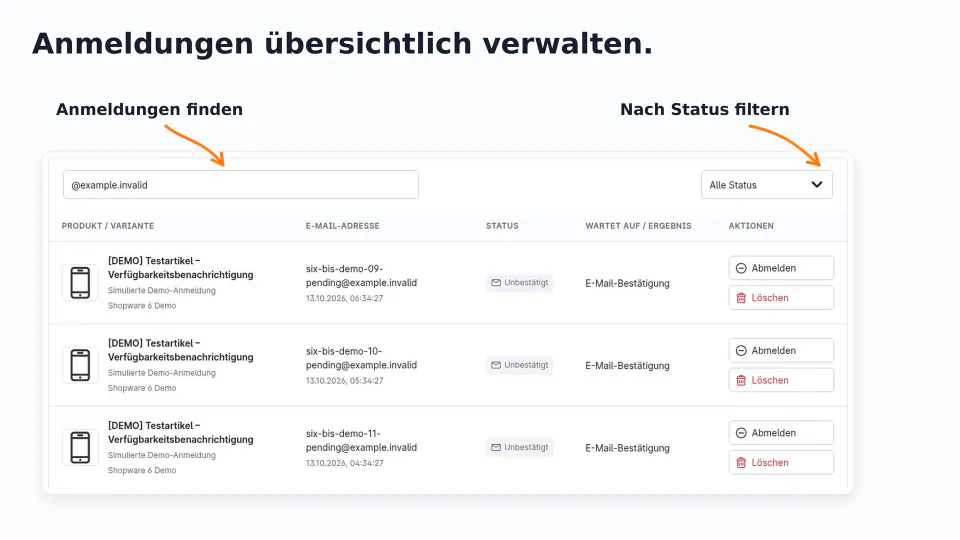Click the phone product thumbnail in six-bis-demo-09 row
960x540 pixels.
point(80,283)
